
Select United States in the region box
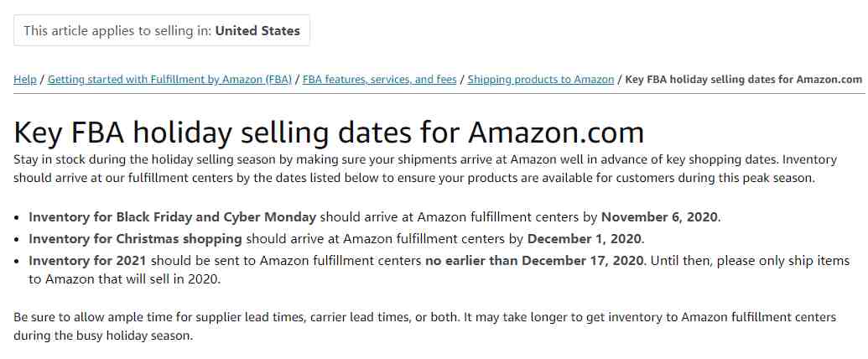click(x=257, y=30)
